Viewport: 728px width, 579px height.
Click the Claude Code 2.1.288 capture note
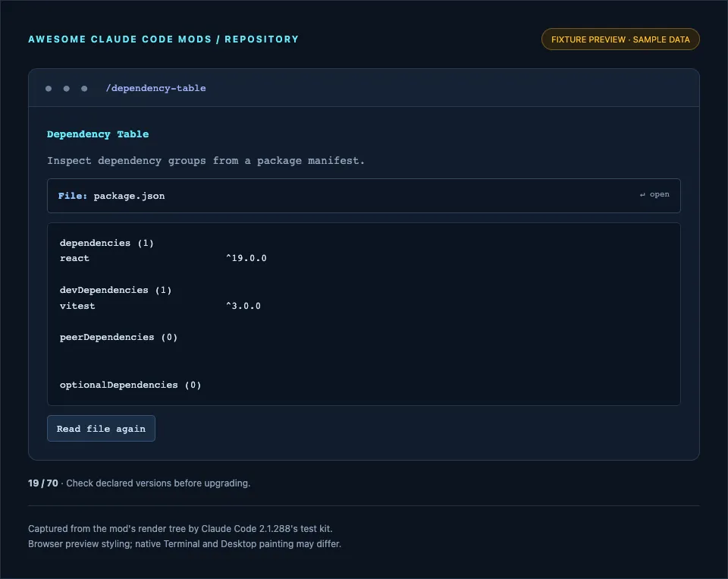(180, 529)
